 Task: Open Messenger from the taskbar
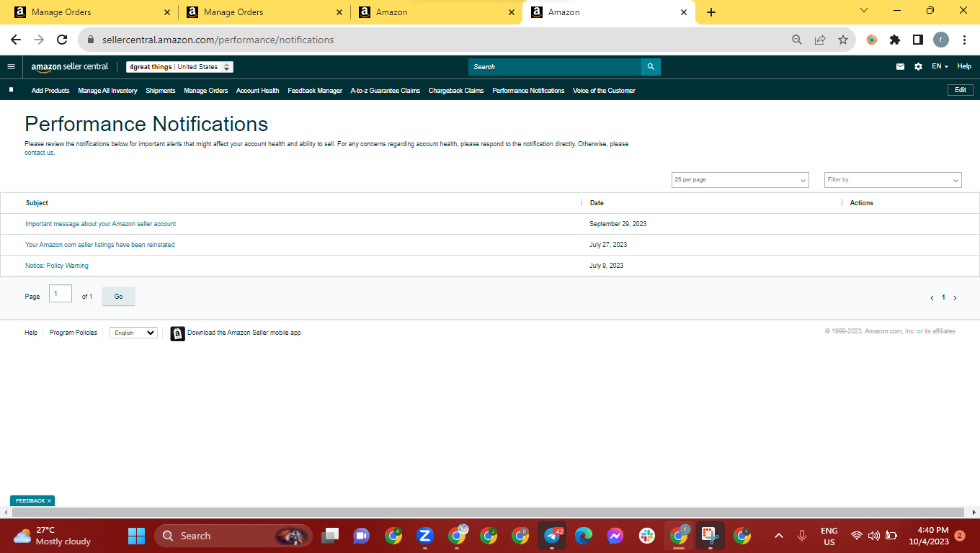[615, 536]
